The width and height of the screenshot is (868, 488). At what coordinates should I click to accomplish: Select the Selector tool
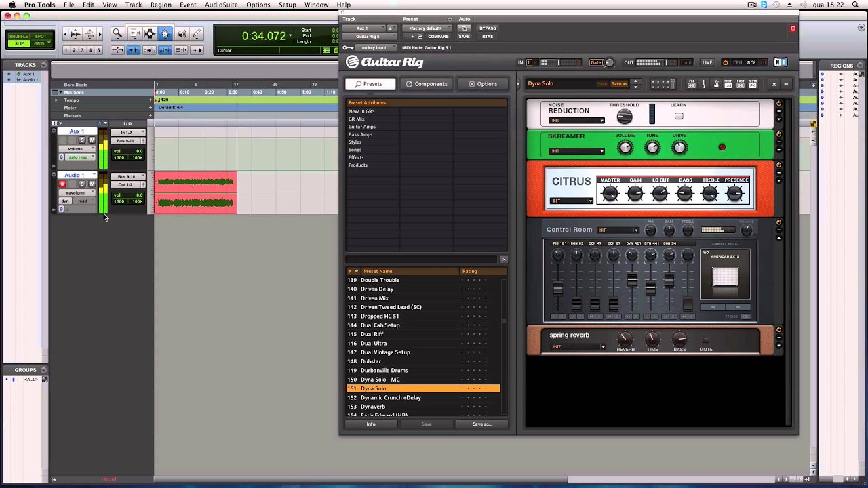click(150, 33)
